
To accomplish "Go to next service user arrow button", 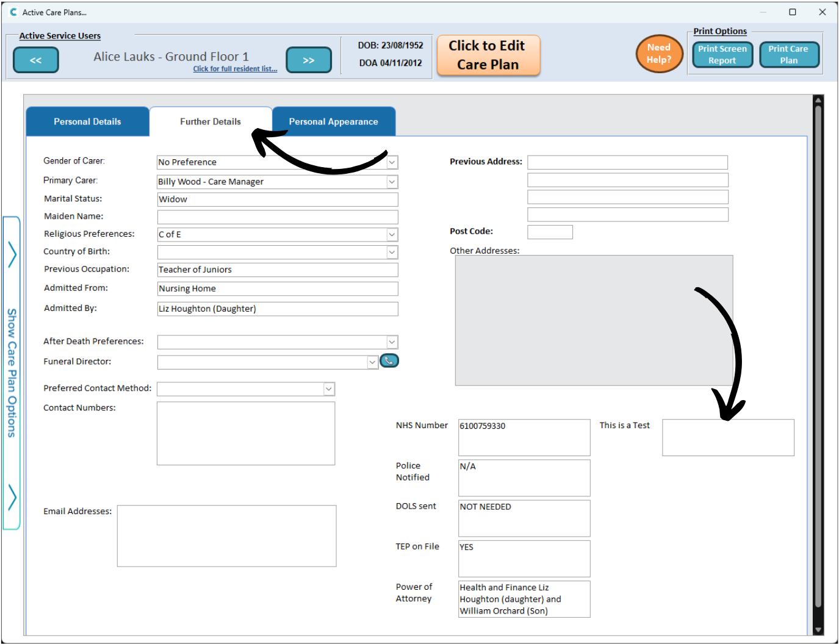I will tap(308, 60).
